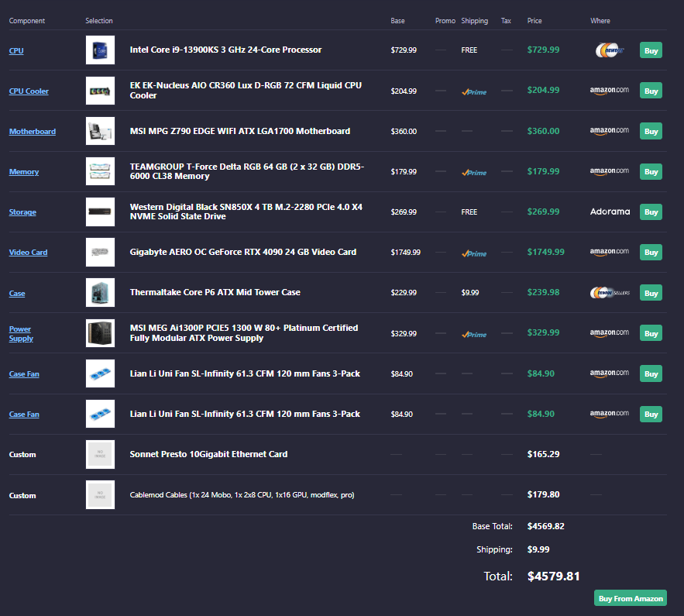Buy the Thermaltake Core P6 case
Image resolution: width=684 pixels, height=616 pixels.
click(651, 293)
